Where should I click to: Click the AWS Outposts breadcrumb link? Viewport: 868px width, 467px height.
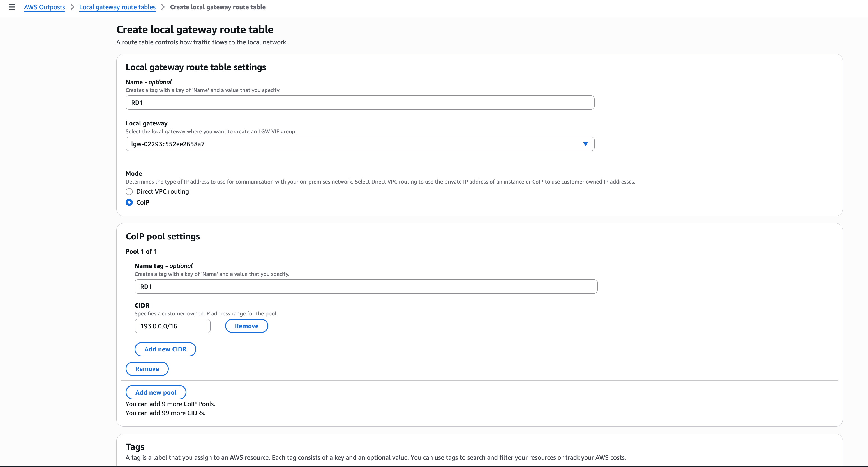45,7
